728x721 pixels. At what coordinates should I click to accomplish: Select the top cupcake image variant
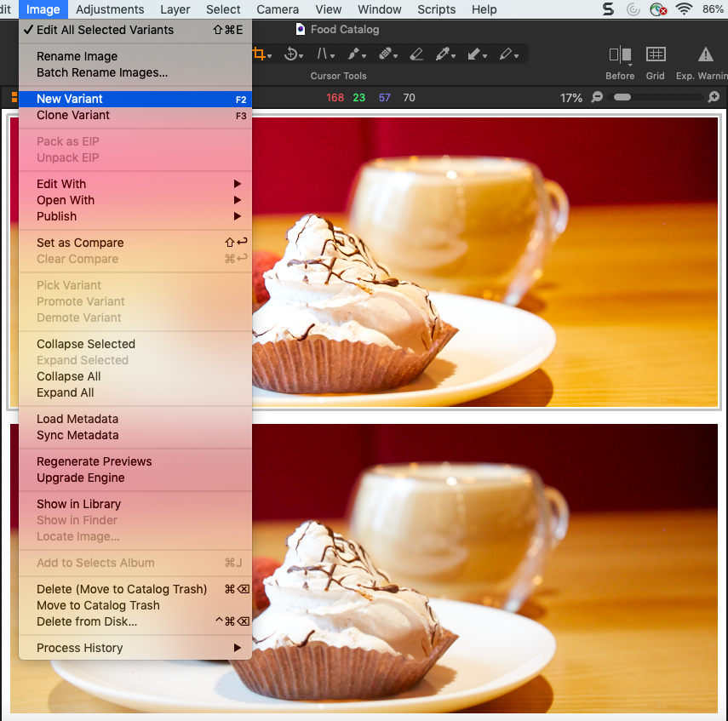[x=484, y=262]
